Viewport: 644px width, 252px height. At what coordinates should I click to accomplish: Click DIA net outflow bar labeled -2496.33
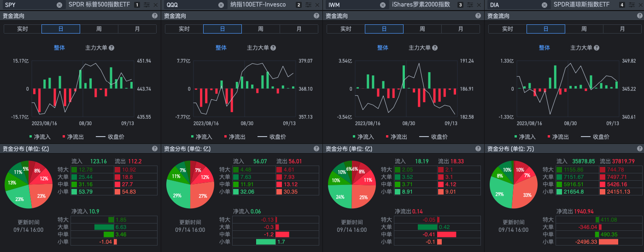coord(608,242)
